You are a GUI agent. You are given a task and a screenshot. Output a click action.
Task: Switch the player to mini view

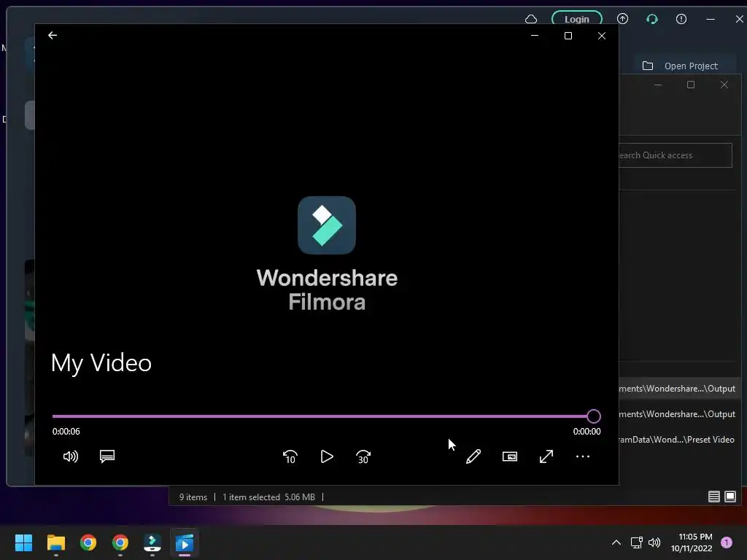[510, 456]
